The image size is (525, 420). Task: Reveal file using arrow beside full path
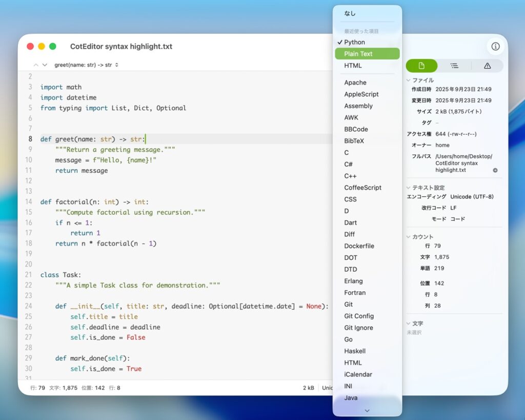pos(495,170)
